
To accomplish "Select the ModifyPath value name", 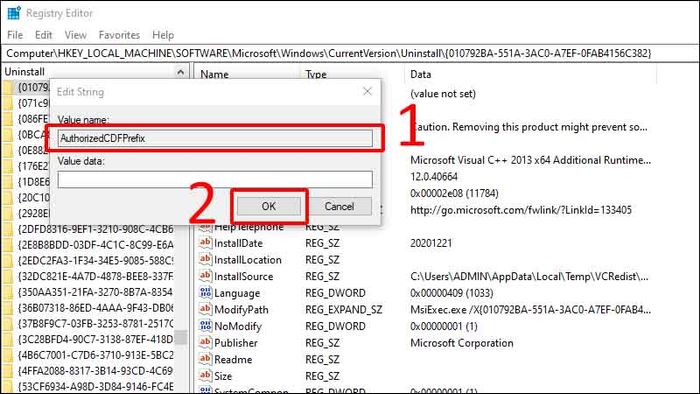I will point(241,310).
